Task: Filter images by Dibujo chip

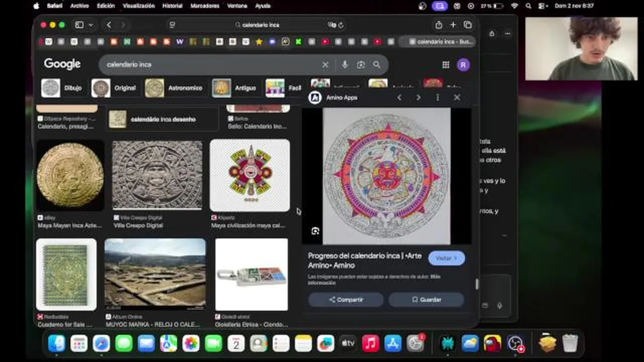Action: coord(61,87)
